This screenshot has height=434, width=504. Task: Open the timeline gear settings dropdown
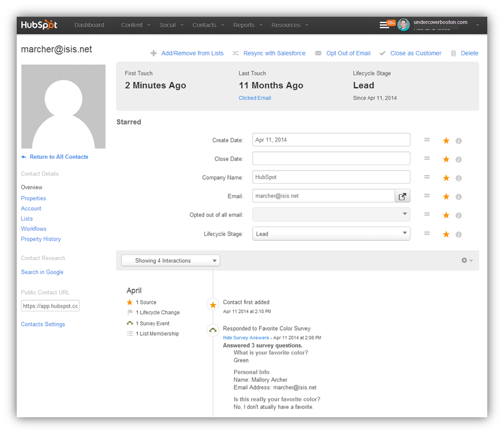point(467,260)
